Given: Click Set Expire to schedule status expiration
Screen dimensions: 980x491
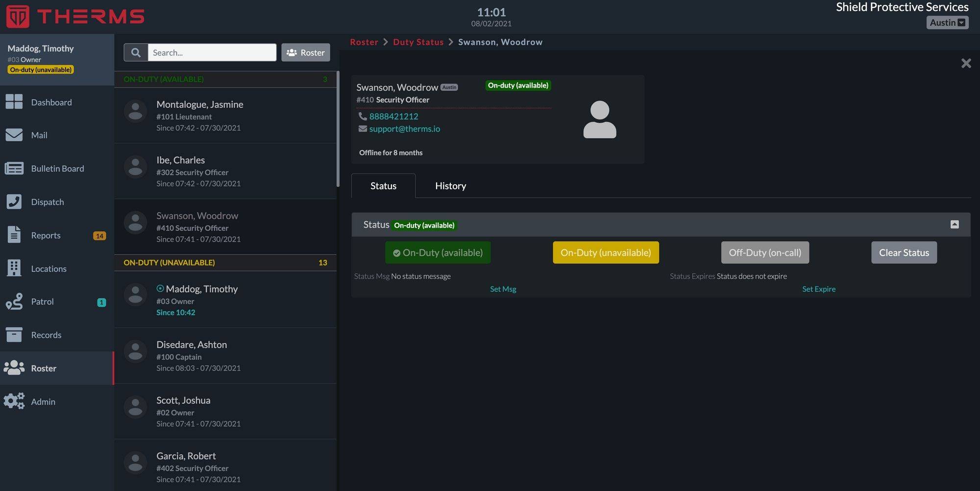Looking at the screenshot, I should pyautogui.click(x=819, y=289).
